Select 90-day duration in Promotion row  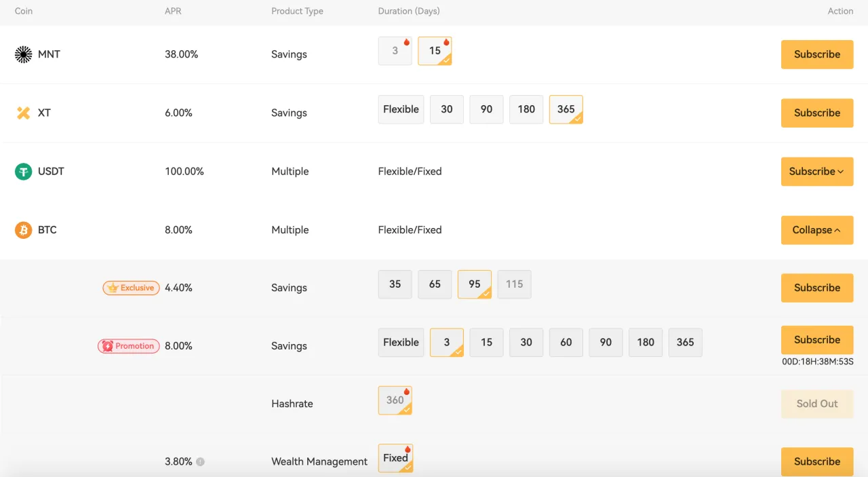click(x=606, y=343)
